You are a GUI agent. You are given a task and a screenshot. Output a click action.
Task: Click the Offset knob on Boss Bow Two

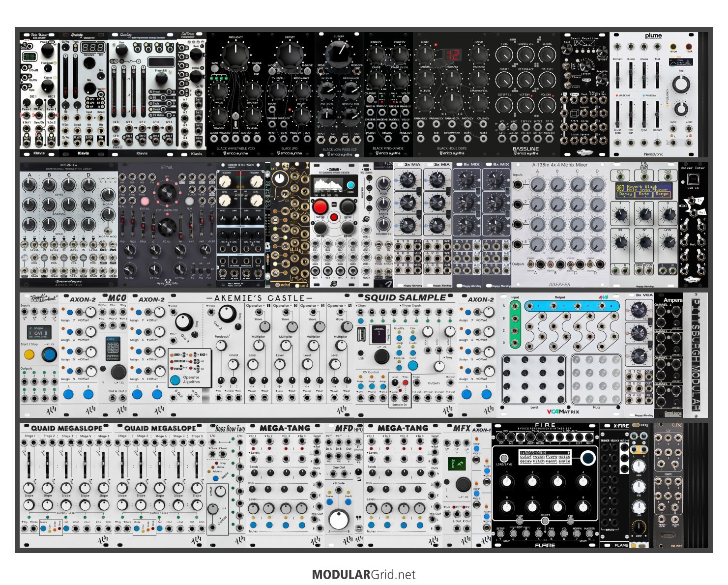click(221, 491)
